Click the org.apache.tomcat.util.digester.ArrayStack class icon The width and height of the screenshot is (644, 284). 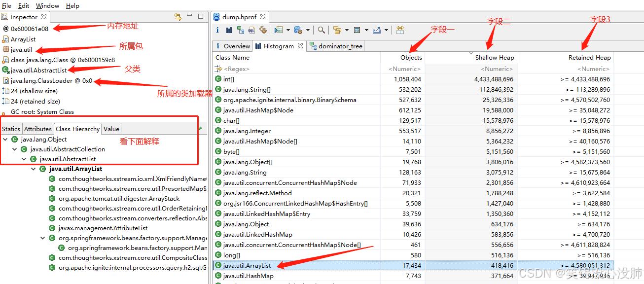(x=52, y=199)
